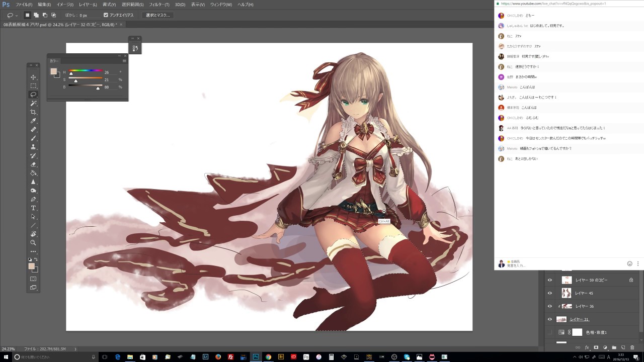Select the Sharpen tool
Viewport: 644px width, 362px height.
click(33, 182)
